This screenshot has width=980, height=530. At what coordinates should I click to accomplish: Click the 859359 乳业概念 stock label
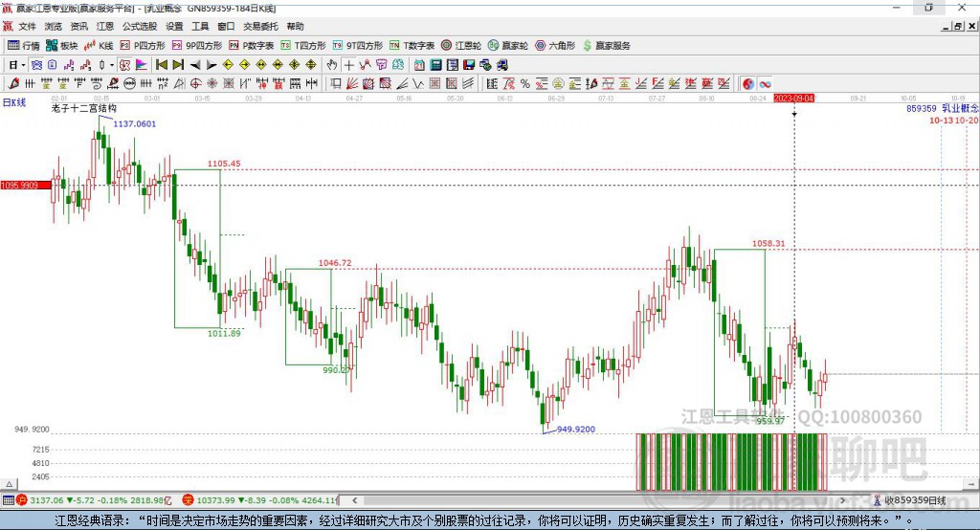(943, 108)
